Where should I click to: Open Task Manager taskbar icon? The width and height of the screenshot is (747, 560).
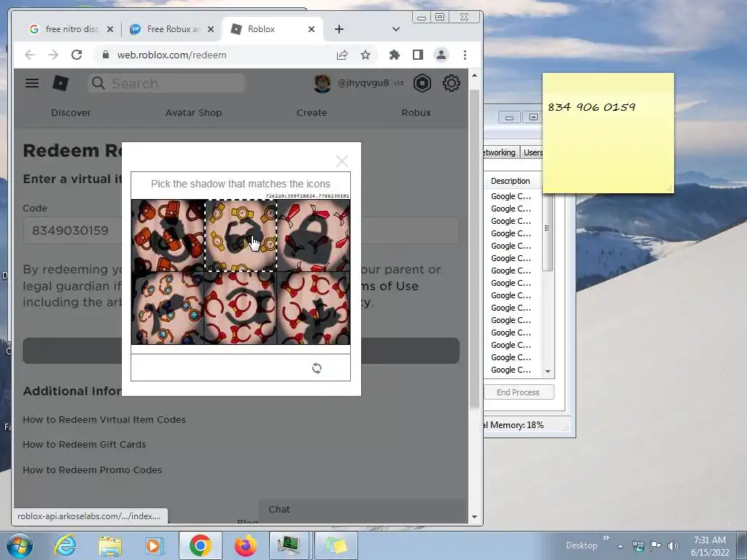(x=290, y=545)
